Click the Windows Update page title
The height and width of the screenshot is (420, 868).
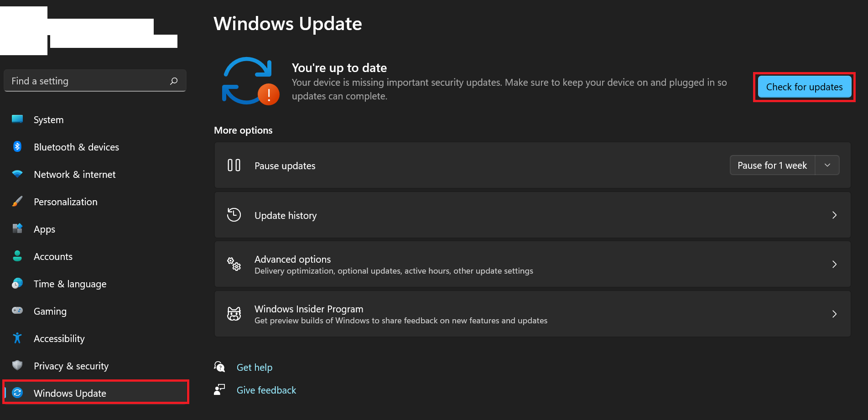coord(288,24)
